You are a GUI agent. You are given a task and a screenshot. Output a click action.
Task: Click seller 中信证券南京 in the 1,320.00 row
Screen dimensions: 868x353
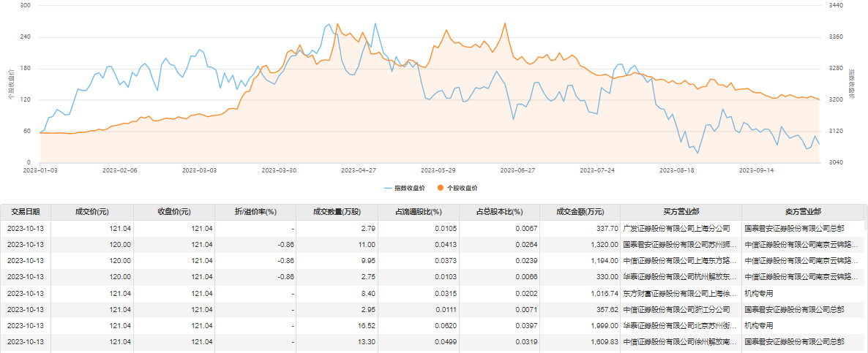coord(803,243)
